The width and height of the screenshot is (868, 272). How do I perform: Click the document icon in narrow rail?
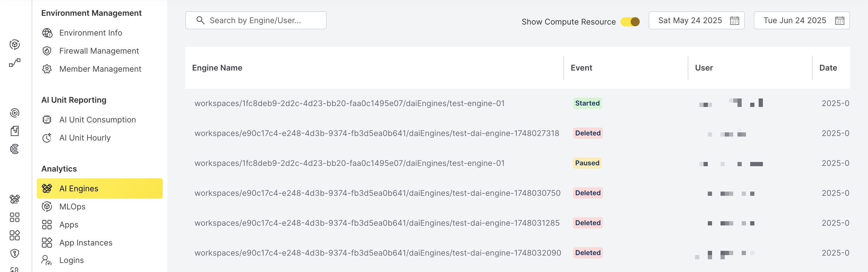[x=14, y=131]
